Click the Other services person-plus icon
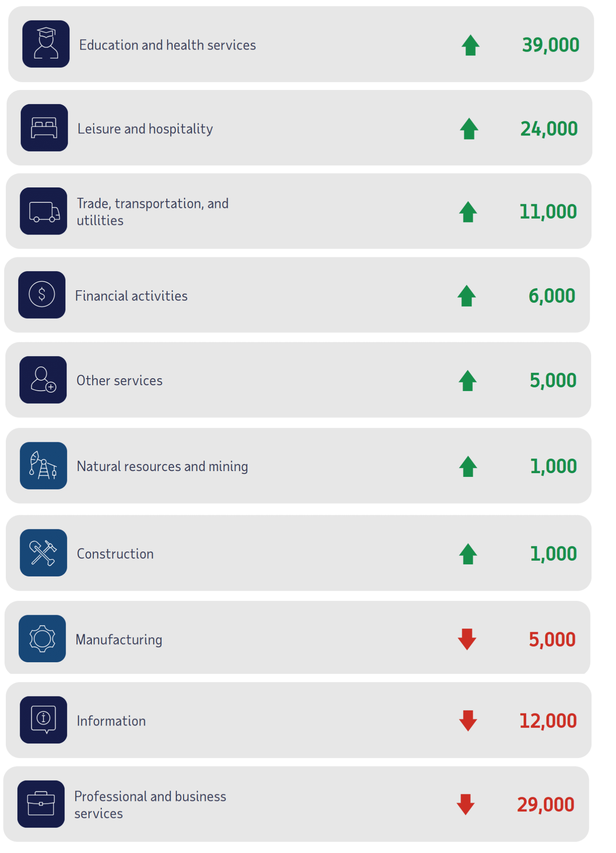 (43, 380)
